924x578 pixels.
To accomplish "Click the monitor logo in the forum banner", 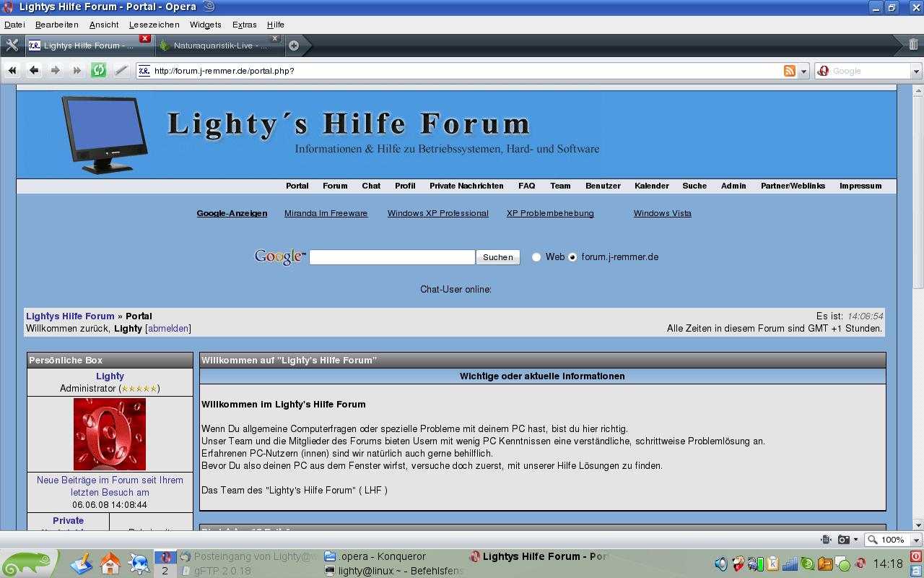I will coord(105,134).
